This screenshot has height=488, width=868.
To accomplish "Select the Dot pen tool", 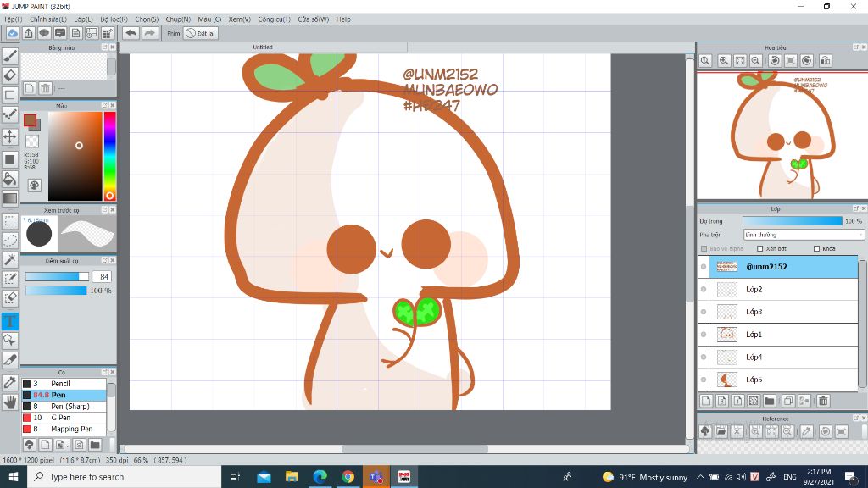I will (x=10, y=115).
